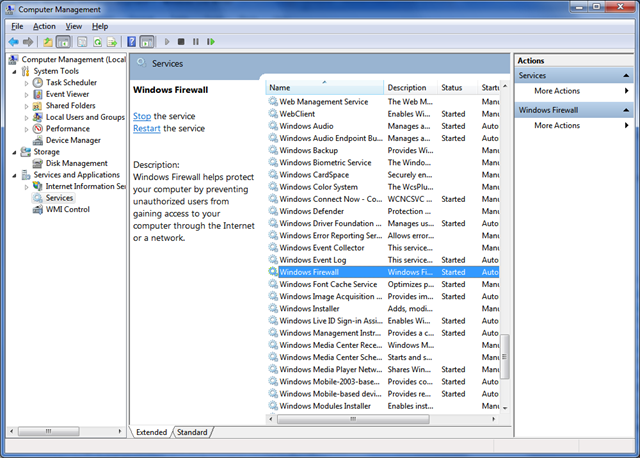Collapse Windows Firewall section in Actions pane
This screenshot has height=458, width=640.
click(x=626, y=110)
